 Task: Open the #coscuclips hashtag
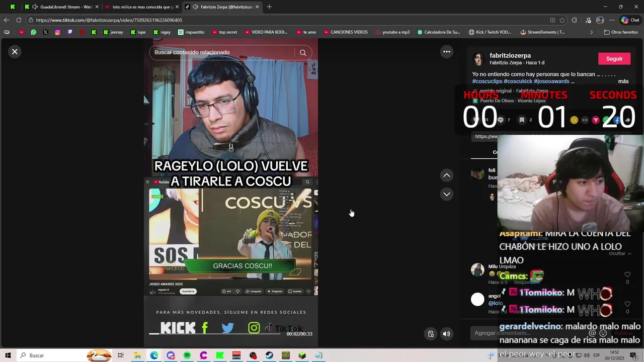pyautogui.click(x=487, y=81)
